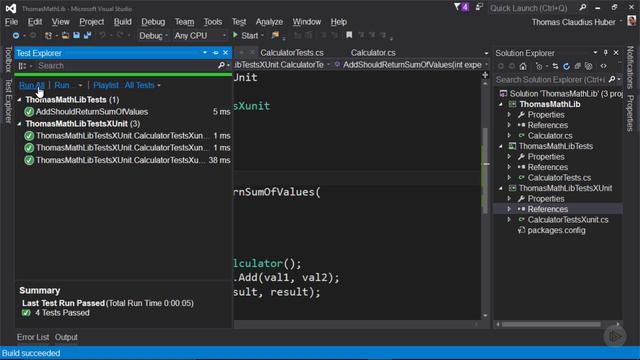640x360 pixels.
Task: Collapse the ThomasMathLib project node
Action: 501,104
